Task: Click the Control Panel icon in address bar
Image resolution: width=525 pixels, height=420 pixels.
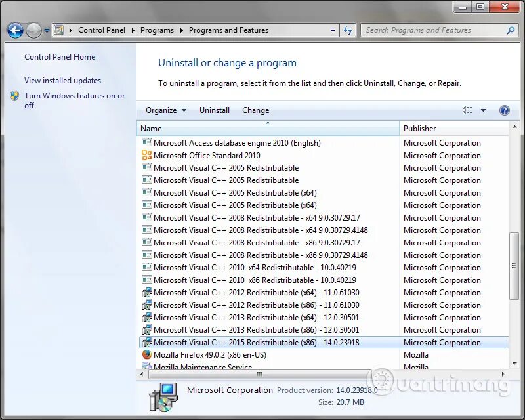Action: coord(59,30)
